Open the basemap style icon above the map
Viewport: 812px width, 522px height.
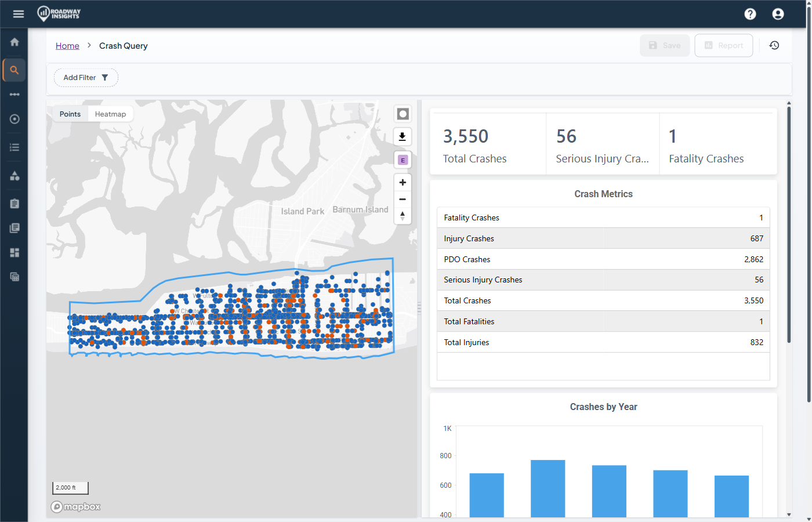403,114
